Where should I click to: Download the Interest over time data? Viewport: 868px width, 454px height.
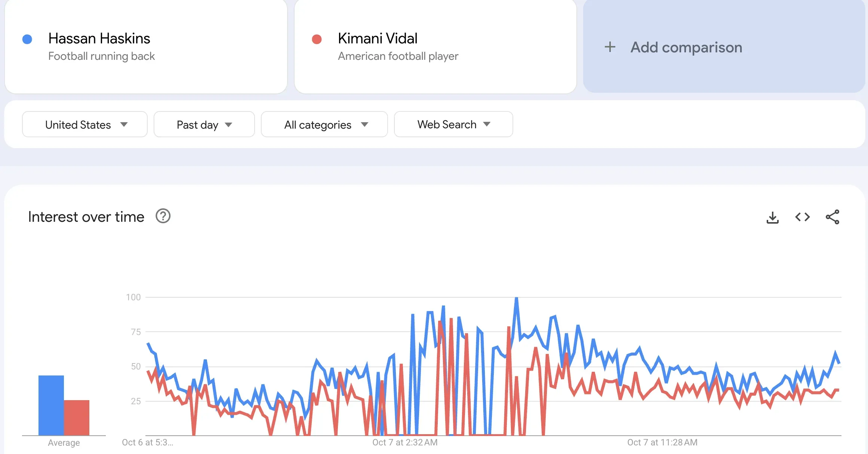tap(772, 217)
